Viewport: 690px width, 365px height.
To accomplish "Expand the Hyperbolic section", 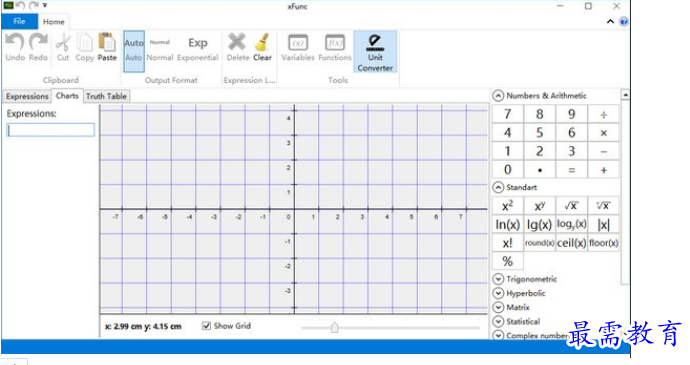I will coord(498,293).
